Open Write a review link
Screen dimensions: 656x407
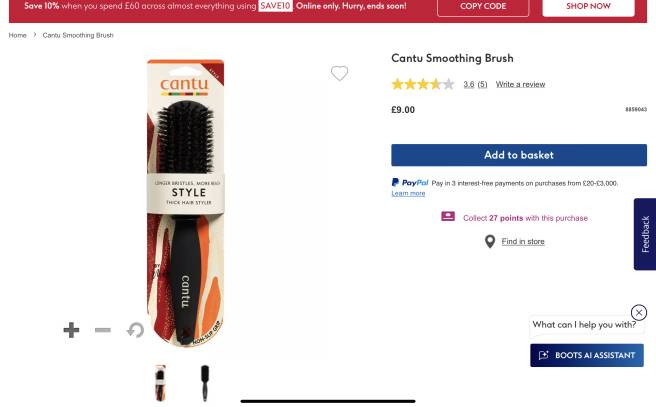coord(520,85)
